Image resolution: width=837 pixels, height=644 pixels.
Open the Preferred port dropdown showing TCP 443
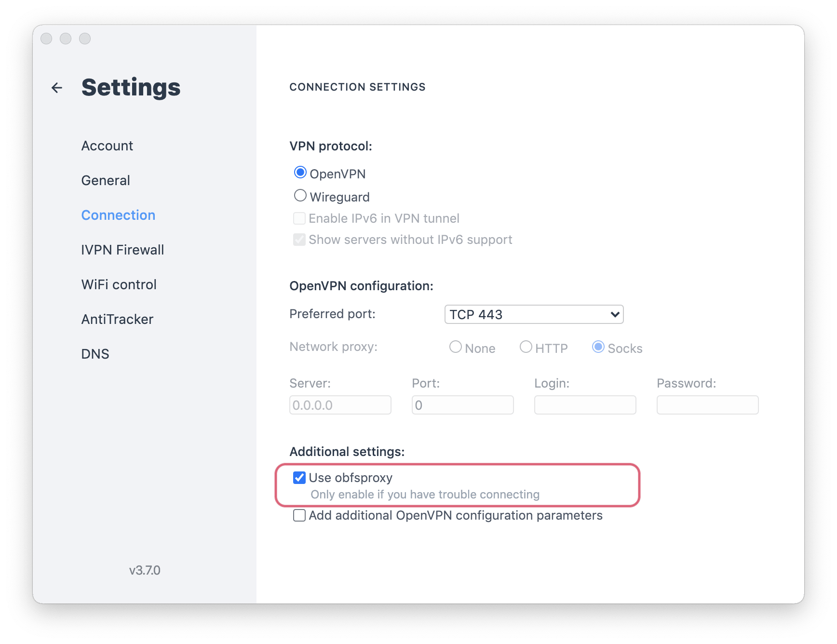point(534,314)
